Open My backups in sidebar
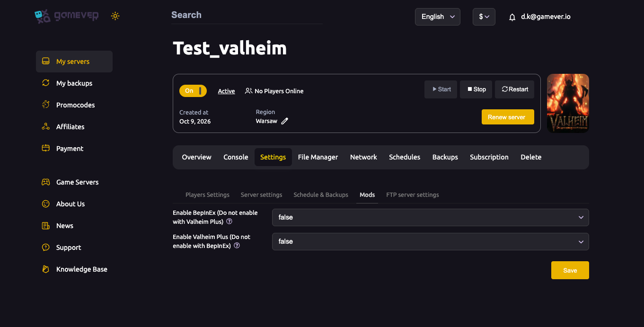 click(x=74, y=83)
